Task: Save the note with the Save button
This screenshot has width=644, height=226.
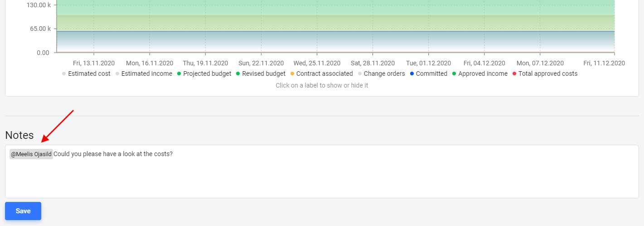Action: coord(23,211)
